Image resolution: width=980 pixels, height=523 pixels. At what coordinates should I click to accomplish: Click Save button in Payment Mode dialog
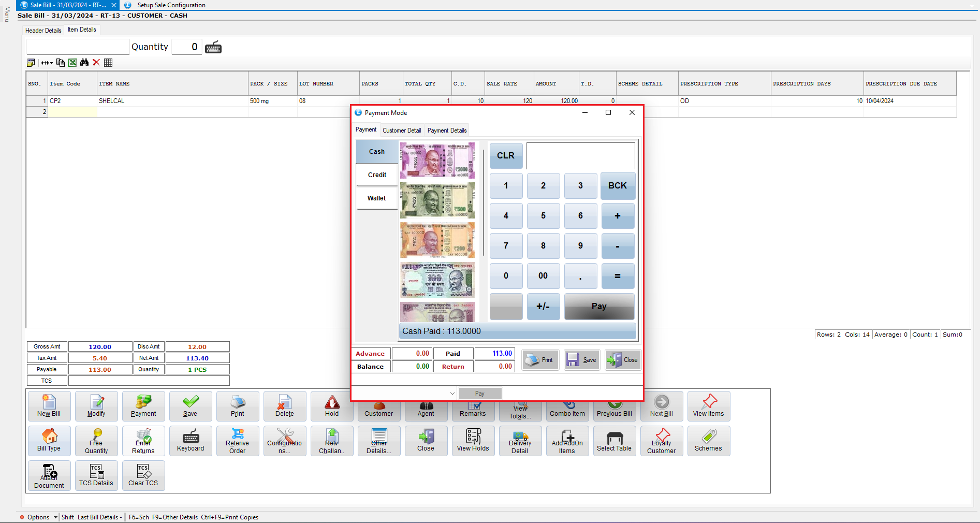pyautogui.click(x=582, y=360)
